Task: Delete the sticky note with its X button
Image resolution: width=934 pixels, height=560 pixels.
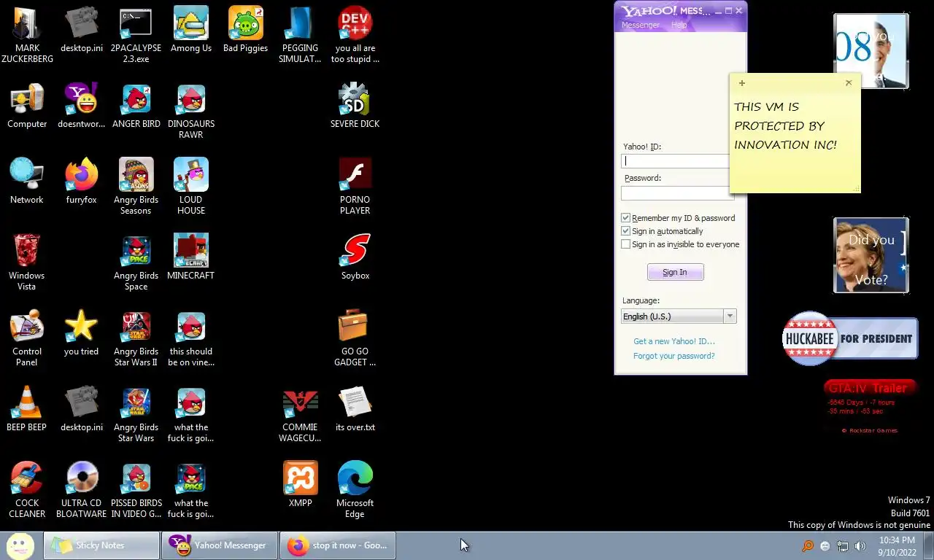Action: click(x=849, y=83)
